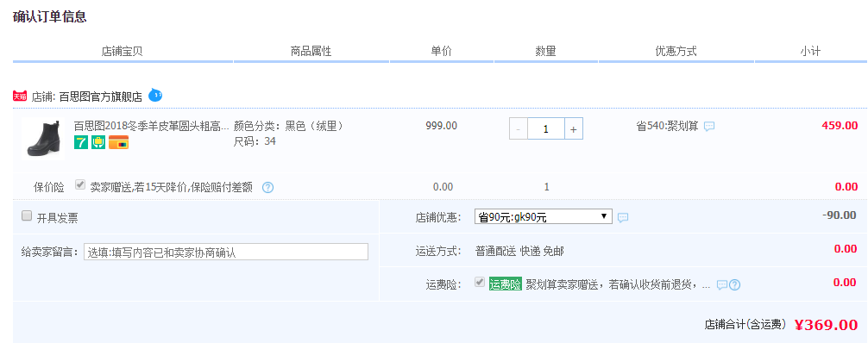
Task: Click the 尺码：34 size text
Action: (x=255, y=141)
